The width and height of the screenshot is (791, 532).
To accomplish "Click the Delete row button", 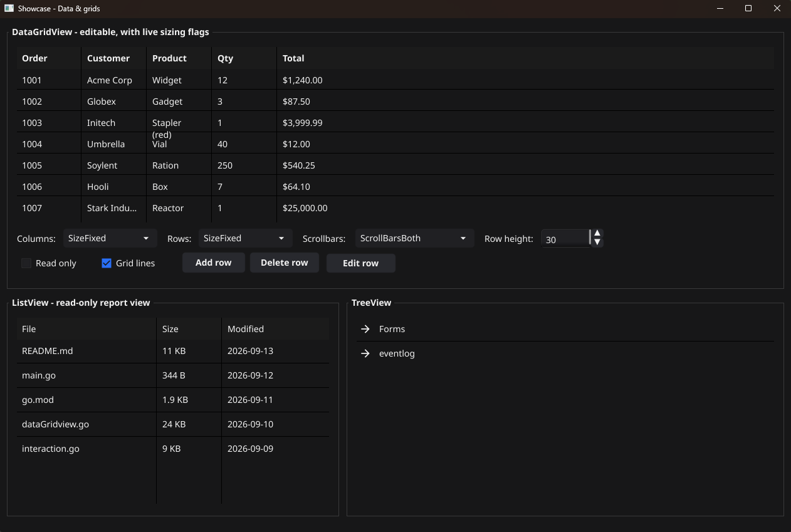I will (284, 263).
